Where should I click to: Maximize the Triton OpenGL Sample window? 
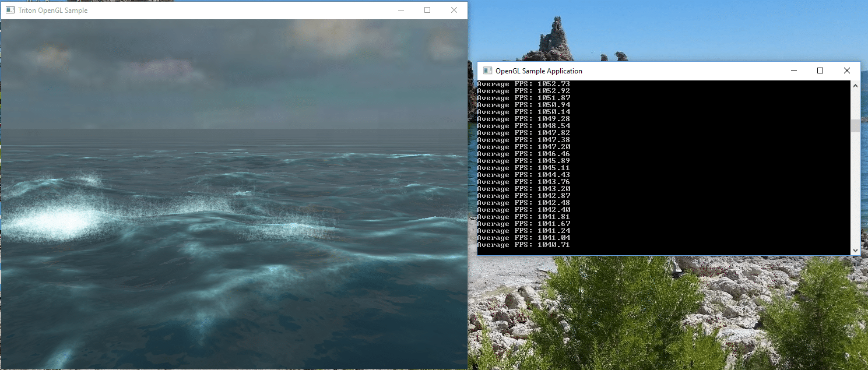pos(427,10)
